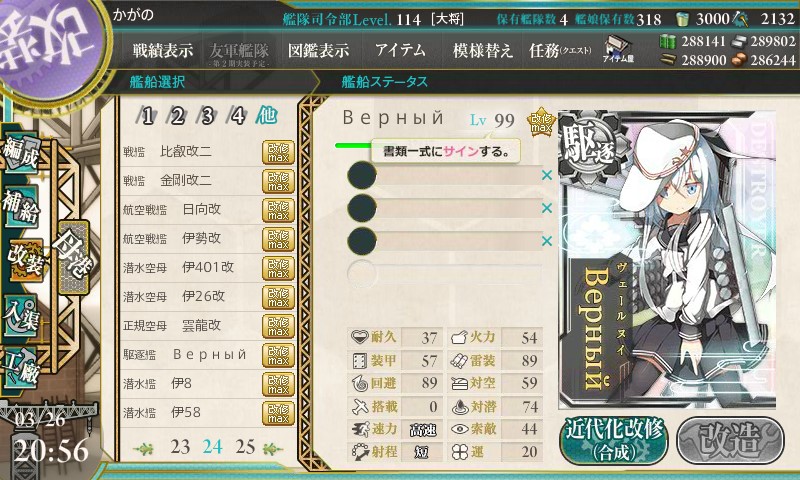Open the 補給 resupply sidebar icon
800x480 pixels.
(21, 205)
